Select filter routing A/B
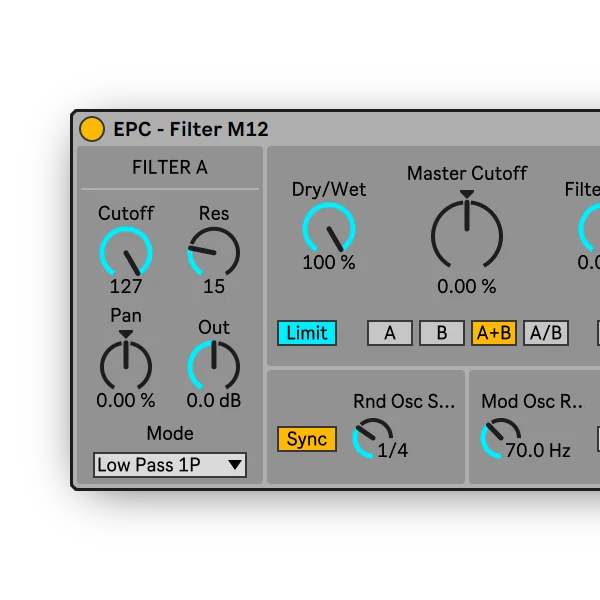The height and width of the screenshot is (600, 600). coord(546,333)
